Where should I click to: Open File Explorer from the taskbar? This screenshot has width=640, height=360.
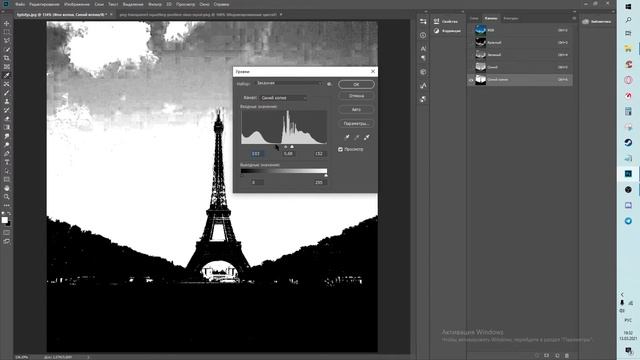(628, 49)
